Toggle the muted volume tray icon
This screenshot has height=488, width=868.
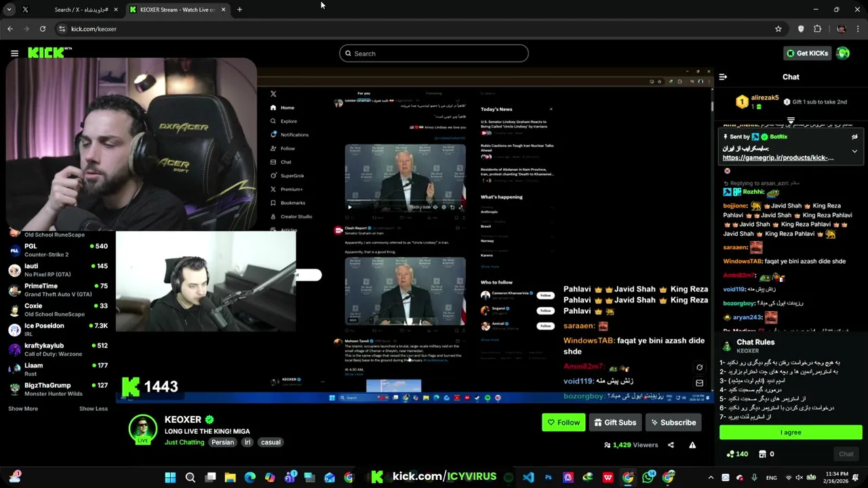tap(799, 478)
